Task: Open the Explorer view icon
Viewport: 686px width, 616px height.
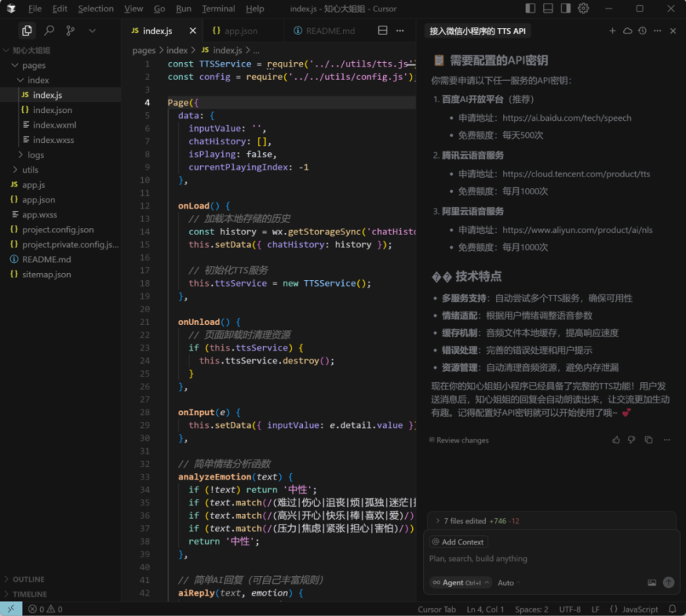Action: [27, 31]
